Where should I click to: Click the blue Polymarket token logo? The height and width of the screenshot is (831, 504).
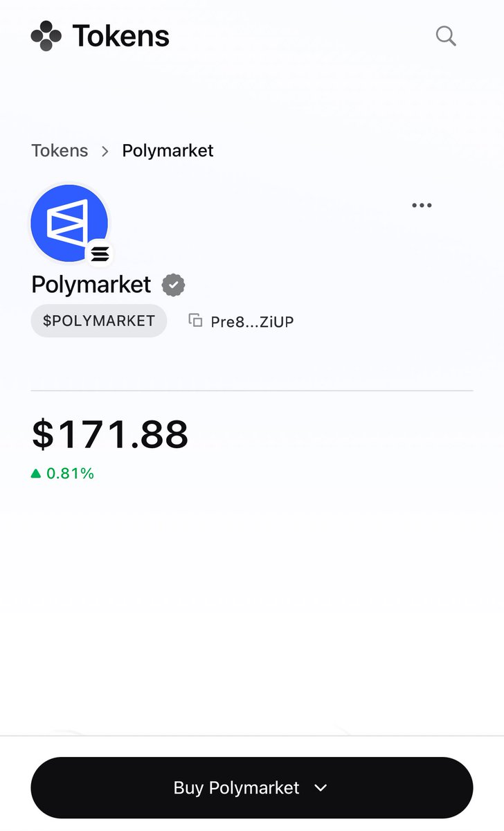coord(69,222)
